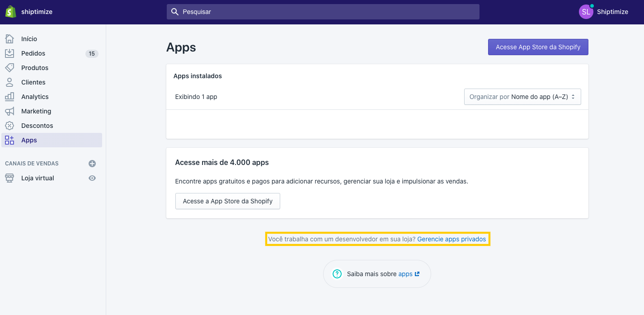Click the external link icon after apps
Screen dimensions: 644x315
417,274
